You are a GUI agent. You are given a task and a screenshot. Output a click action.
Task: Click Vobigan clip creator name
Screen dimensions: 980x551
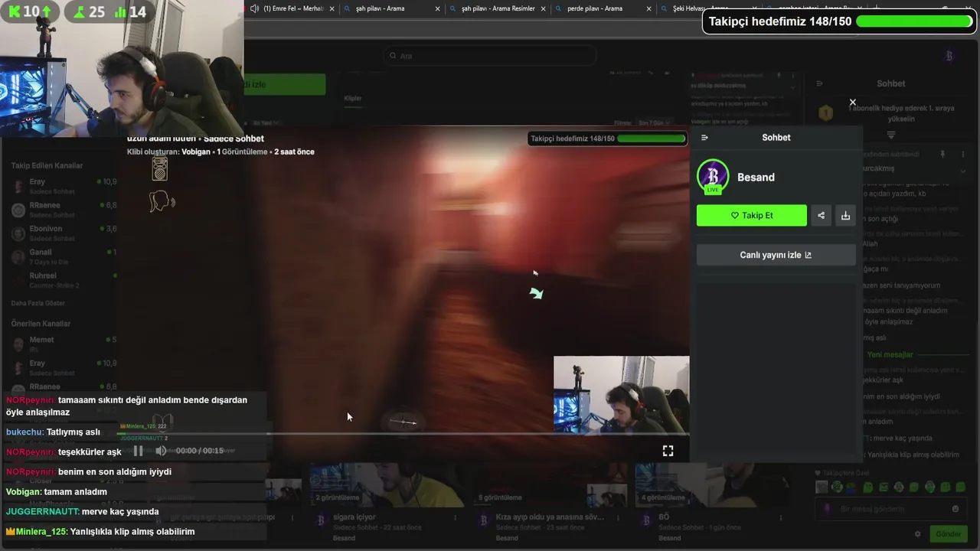[x=197, y=152]
